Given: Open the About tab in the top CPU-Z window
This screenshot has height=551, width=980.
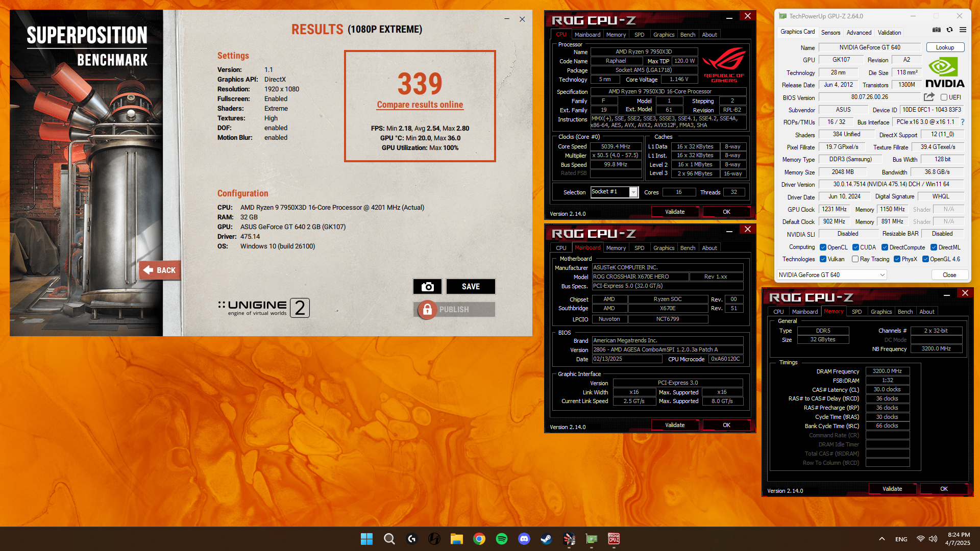Looking at the screenshot, I should 709,35.
